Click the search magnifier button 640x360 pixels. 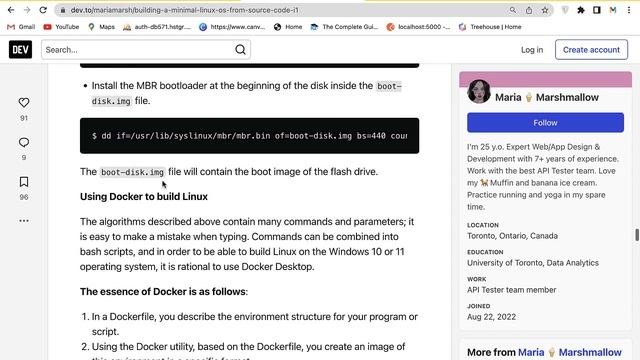pyautogui.click(x=240, y=50)
